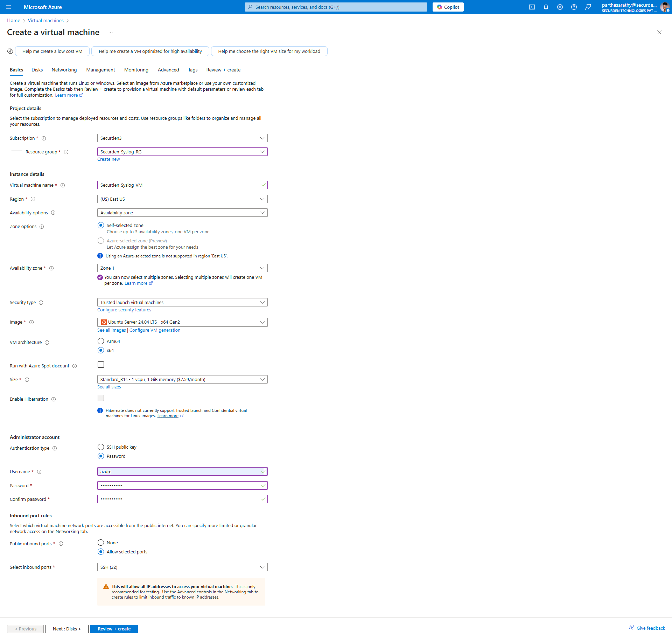This screenshot has width=672, height=642.
Task: Show info tooltip for Size
Action: click(27, 380)
